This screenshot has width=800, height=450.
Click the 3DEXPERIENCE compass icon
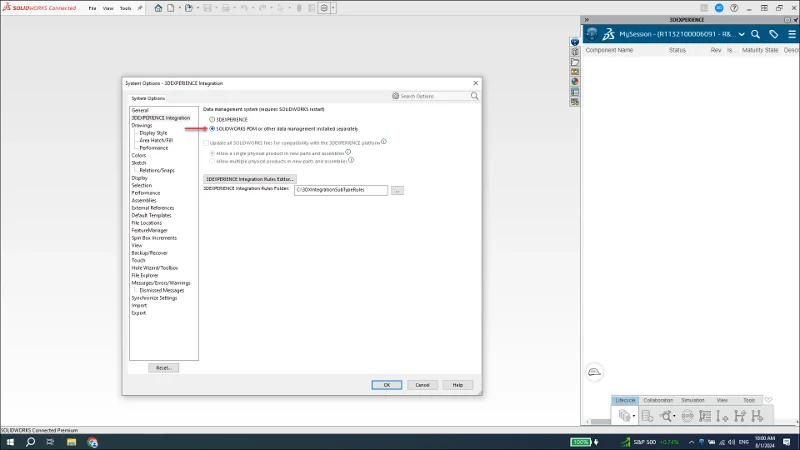tap(591, 33)
